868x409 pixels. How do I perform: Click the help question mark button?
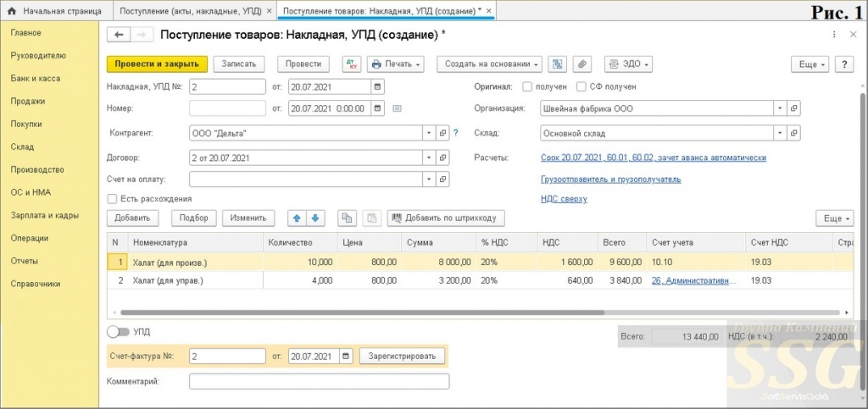[x=844, y=64]
